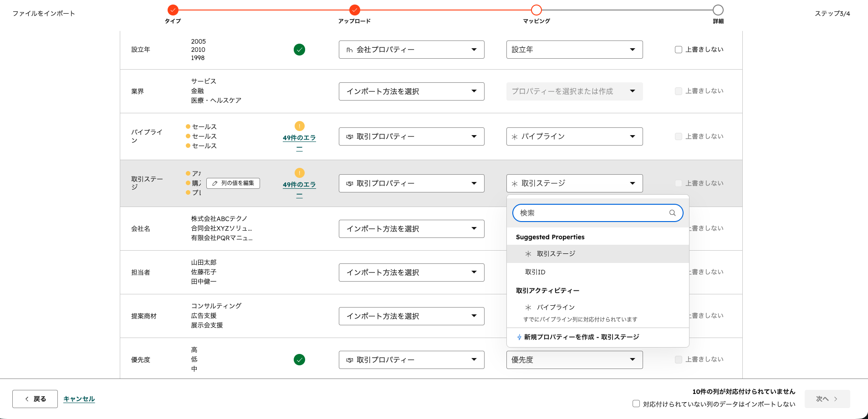Viewport: 868px width, 419px height.
Task: Open パイプライン property dropdown
Action: pyautogui.click(x=574, y=136)
